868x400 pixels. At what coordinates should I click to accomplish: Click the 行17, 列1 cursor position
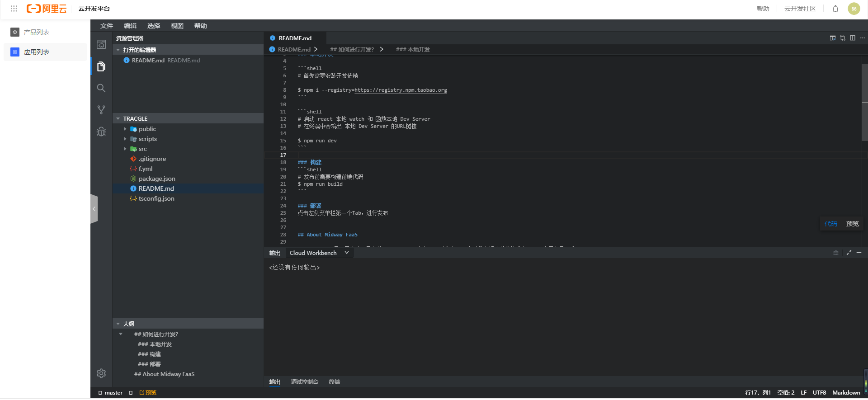758,393
